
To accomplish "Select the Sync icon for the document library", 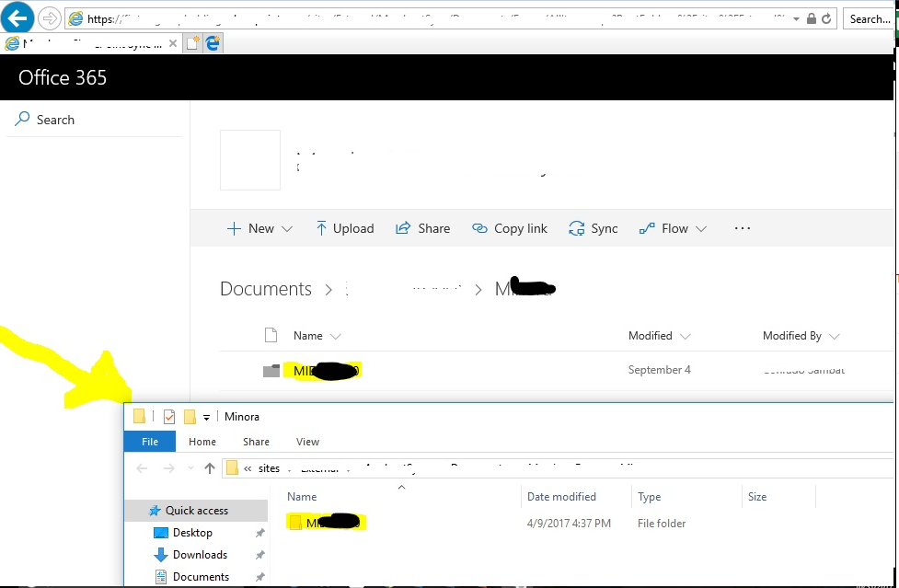I will [577, 227].
